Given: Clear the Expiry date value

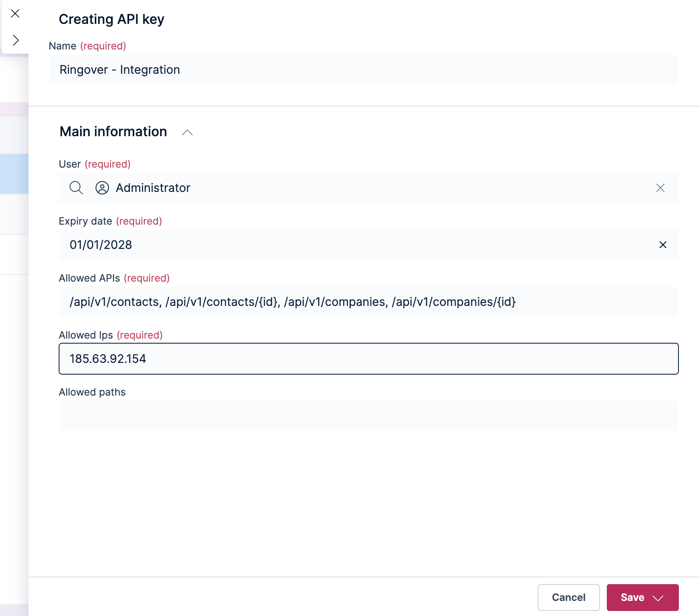Looking at the screenshot, I should [x=663, y=245].
